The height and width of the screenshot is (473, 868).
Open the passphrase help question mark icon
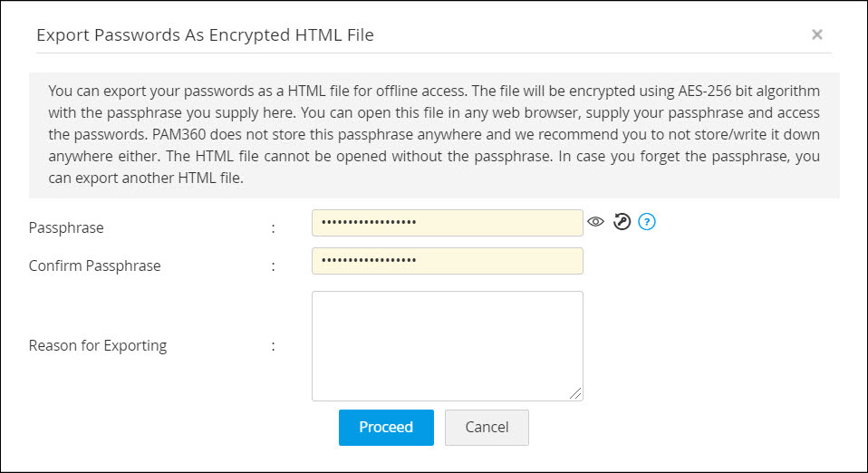click(646, 221)
